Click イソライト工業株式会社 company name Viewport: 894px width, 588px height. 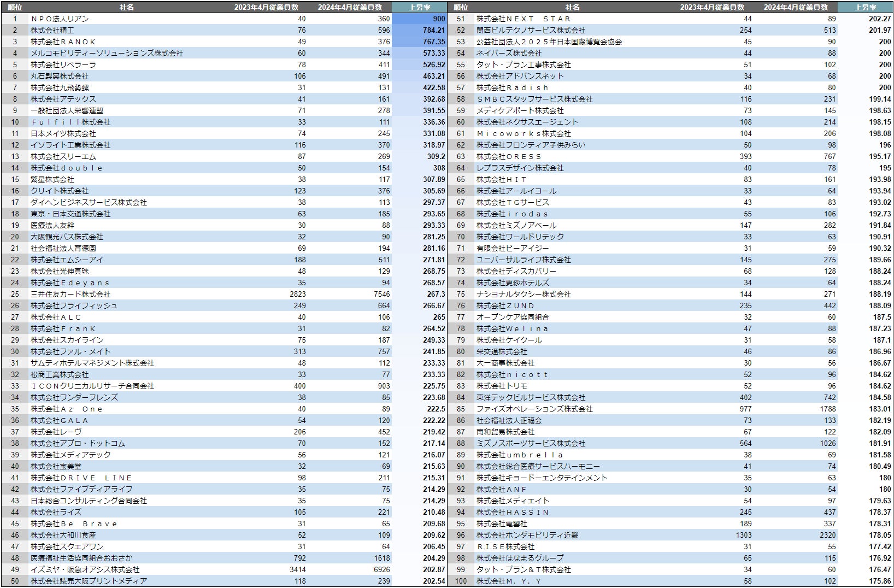[70, 145]
